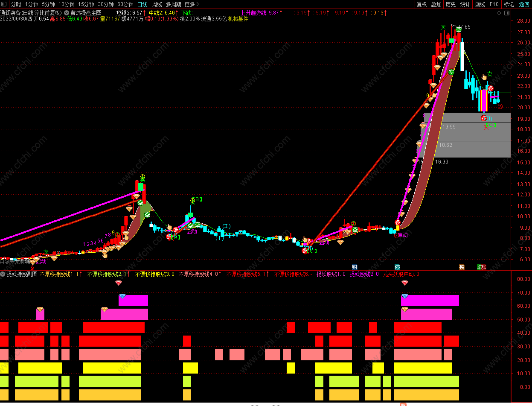Viewport: 532px width, 406px height.
Task: Select the 1分钟 period
Action: pyautogui.click(x=32, y=4)
